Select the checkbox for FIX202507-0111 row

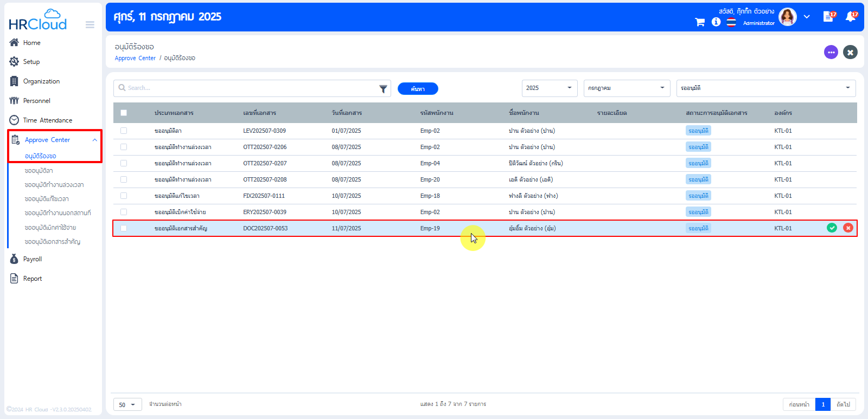click(124, 196)
